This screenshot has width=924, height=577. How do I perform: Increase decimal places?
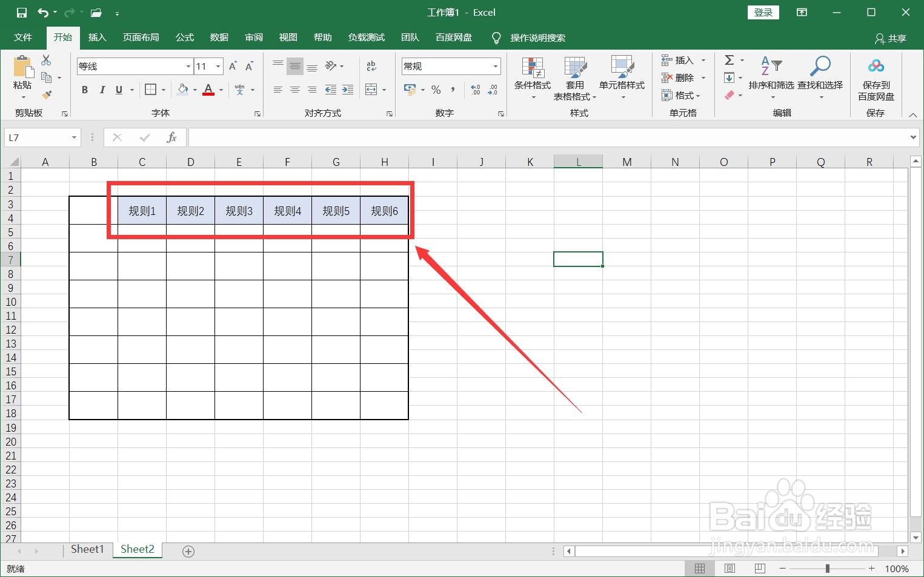coord(476,90)
